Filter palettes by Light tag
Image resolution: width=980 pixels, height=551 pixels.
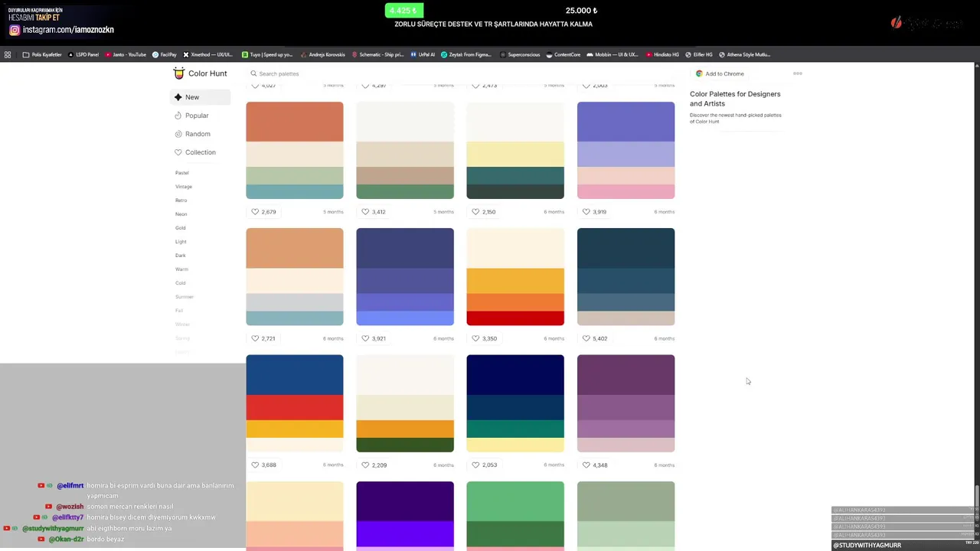click(x=181, y=242)
